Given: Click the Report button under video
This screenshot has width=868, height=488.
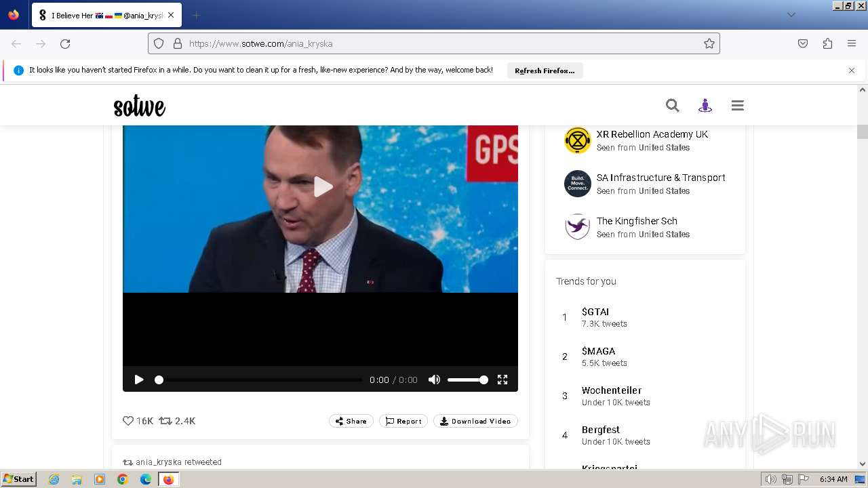Looking at the screenshot, I should point(403,421).
